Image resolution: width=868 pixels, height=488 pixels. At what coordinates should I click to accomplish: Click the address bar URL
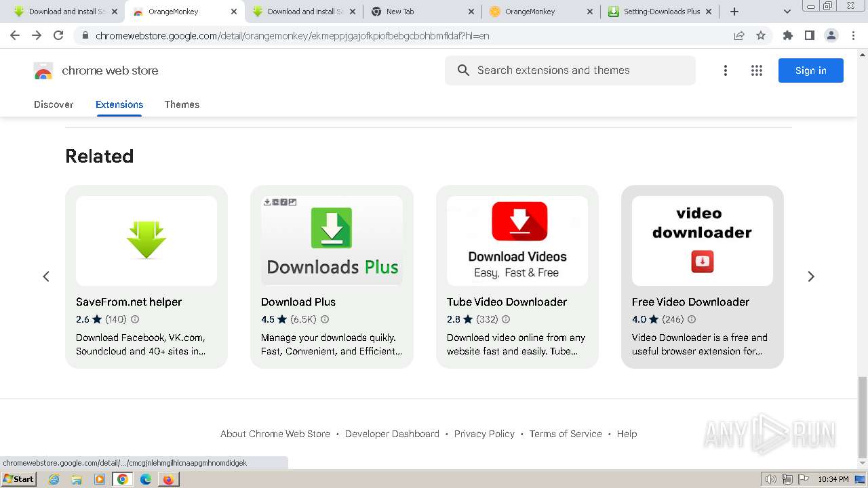tap(292, 35)
